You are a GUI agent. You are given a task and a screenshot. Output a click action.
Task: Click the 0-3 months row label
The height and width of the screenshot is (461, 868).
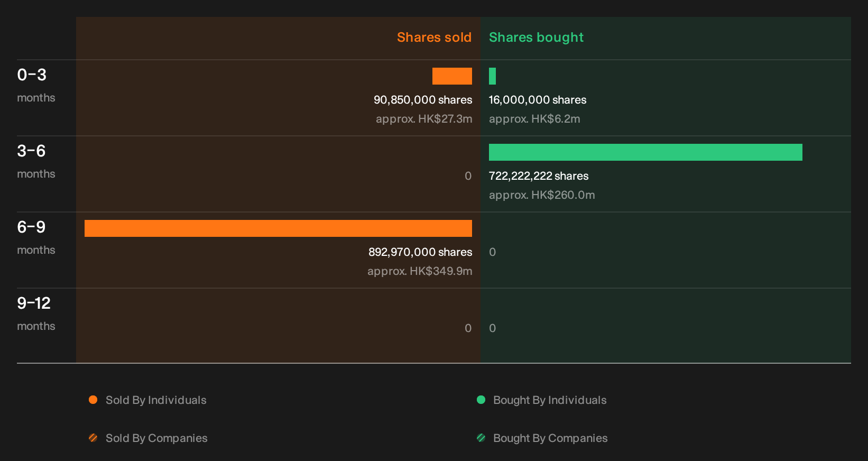(x=36, y=85)
